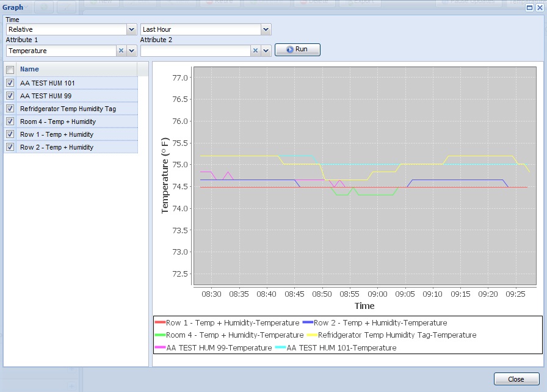Screen dimensions: 547x392
Task: Click the 75.0 temperature axis label
Action: point(180,165)
